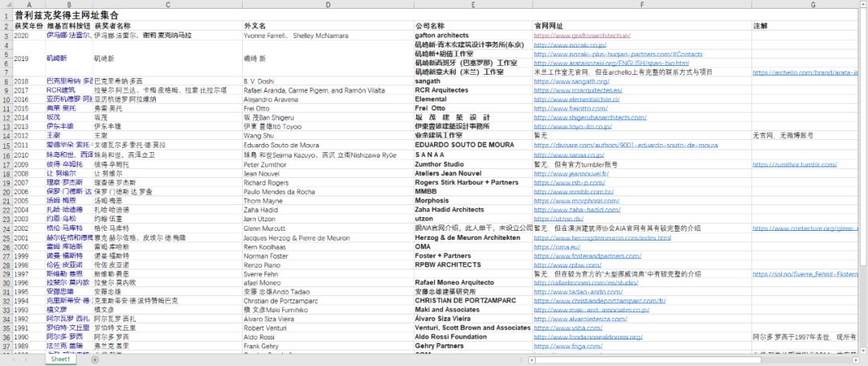
Task: Select cell Rem Koolhaas
Action: (265, 247)
